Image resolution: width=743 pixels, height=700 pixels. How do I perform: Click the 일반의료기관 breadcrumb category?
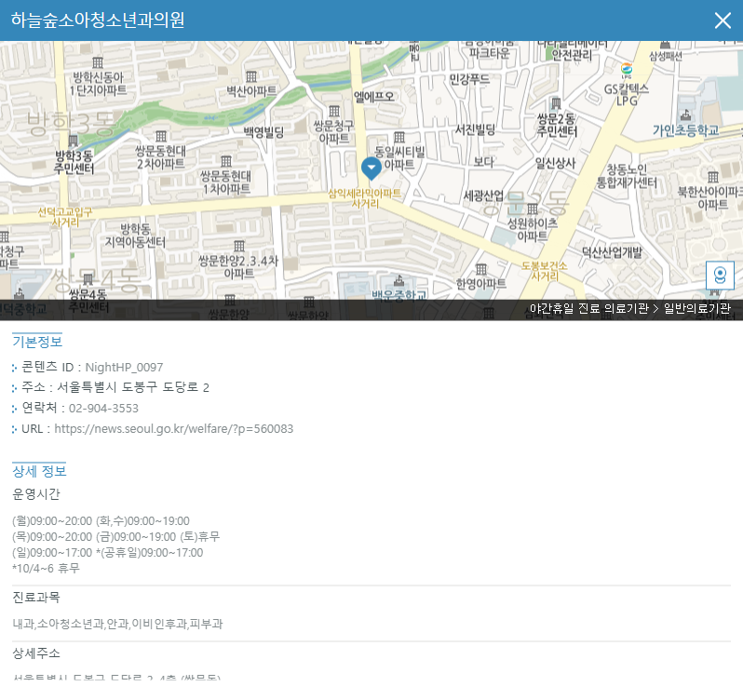tap(696, 308)
